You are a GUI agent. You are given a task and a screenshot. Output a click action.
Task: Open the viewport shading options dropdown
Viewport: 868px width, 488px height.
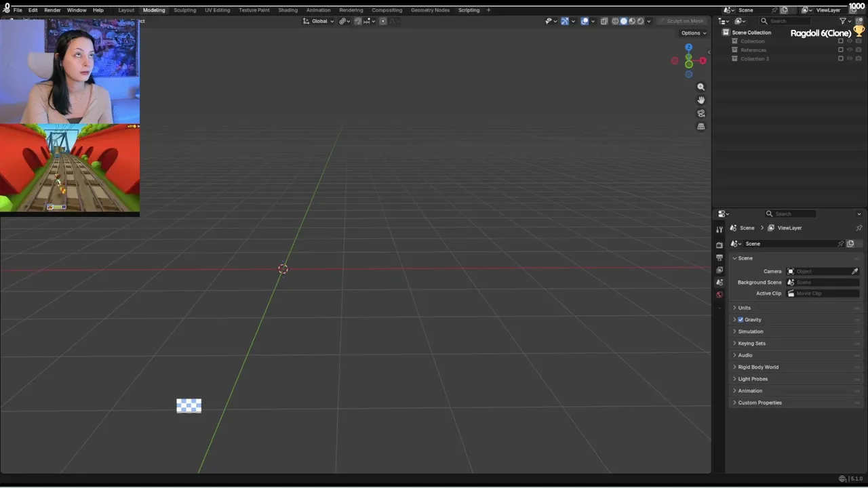tap(649, 21)
